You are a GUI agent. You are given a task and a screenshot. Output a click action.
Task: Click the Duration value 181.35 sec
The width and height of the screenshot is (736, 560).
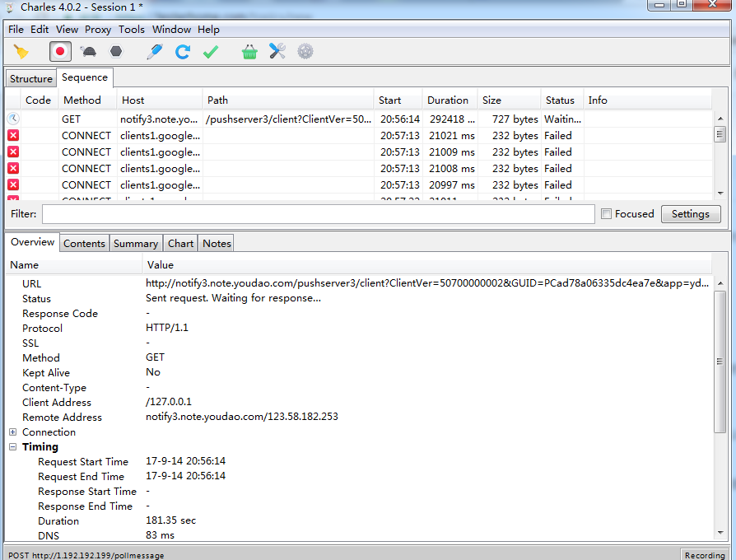pos(171,520)
